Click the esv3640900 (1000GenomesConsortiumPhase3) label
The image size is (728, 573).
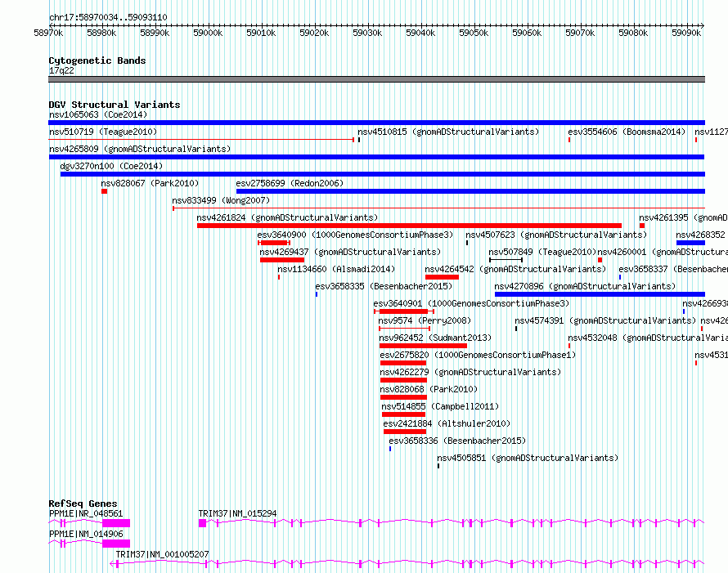355,235
